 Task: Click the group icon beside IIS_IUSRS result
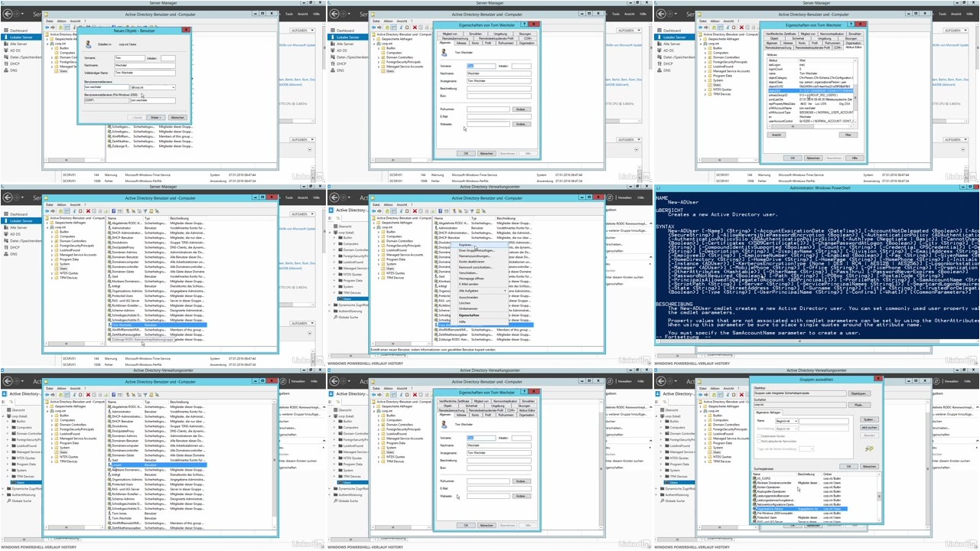(x=755, y=478)
